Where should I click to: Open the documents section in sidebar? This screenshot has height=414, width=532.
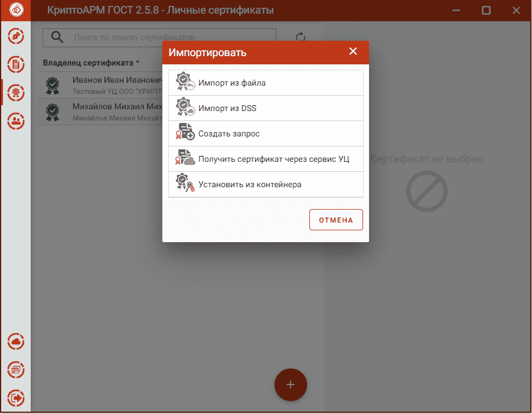pos(16,64)
